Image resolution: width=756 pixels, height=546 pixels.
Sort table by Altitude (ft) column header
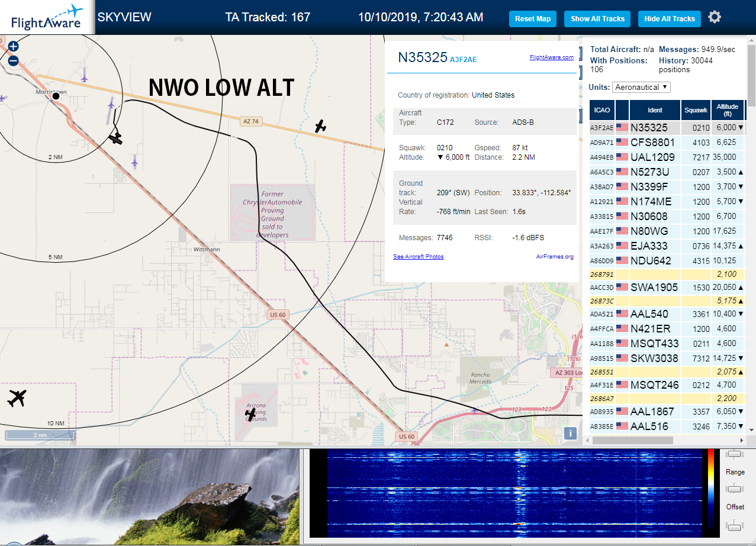tap(728, 110)
